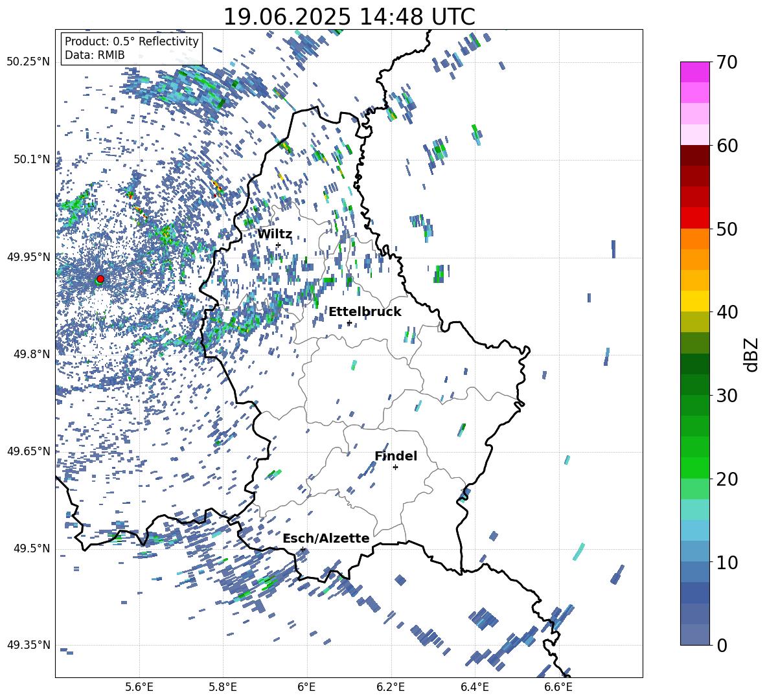This screenshot has width=767, height=700.
Task: Click the title 19.06.2025 14:48 UTC
Action: click(349, 17)
